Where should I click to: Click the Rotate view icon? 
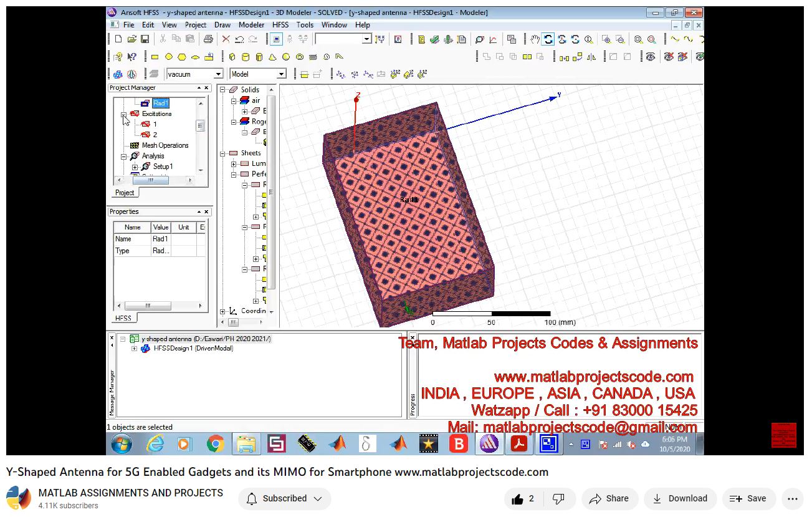click(x=548, y=39)
